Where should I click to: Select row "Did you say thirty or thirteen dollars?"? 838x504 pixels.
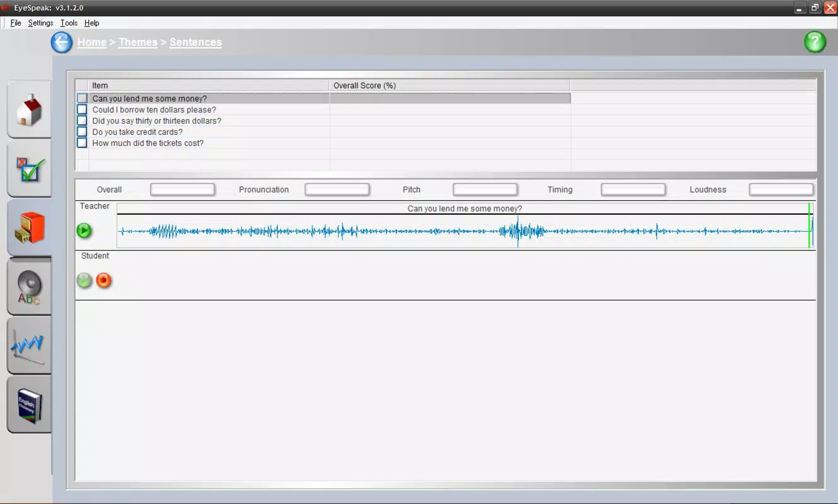click(x=323, y=120)
